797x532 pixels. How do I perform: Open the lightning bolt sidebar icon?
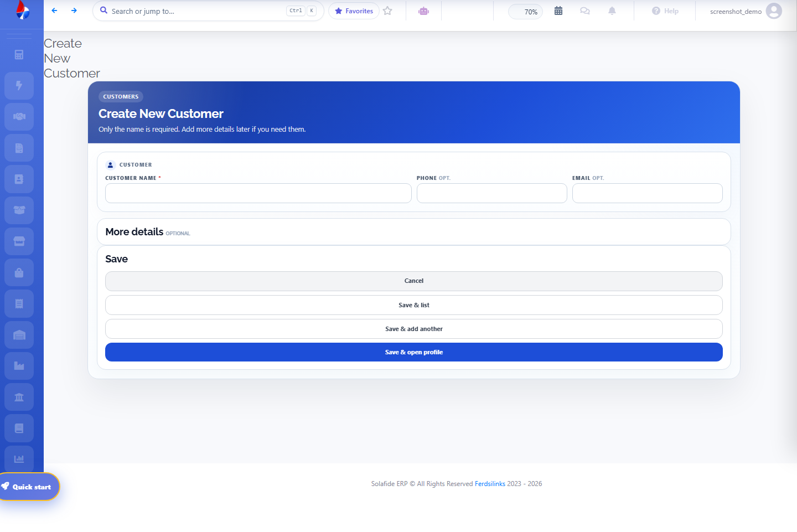(x=19, y=86)
